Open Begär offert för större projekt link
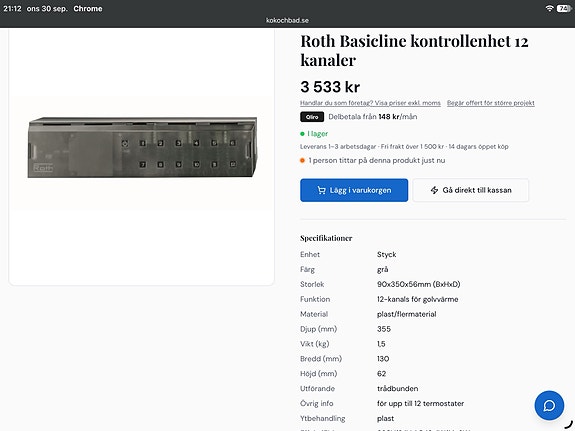Viewport: 575px width, 431px height. (491, 103)
